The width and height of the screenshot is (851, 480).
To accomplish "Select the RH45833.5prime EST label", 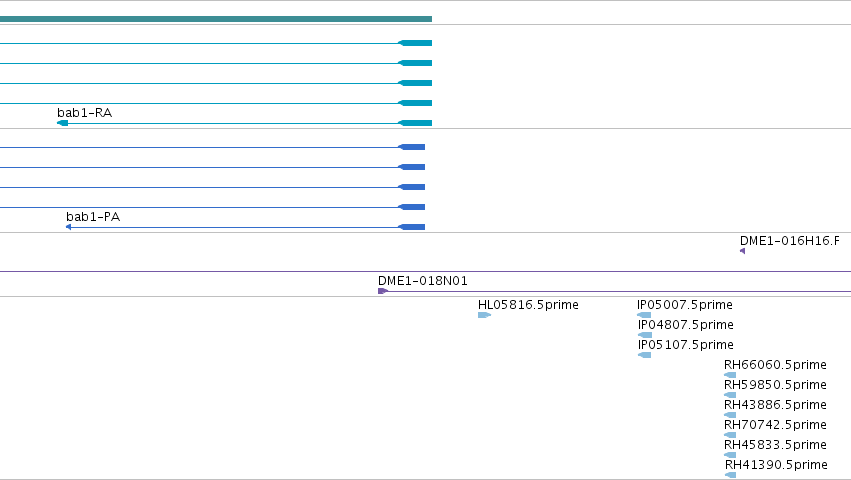I will [775, 445].
